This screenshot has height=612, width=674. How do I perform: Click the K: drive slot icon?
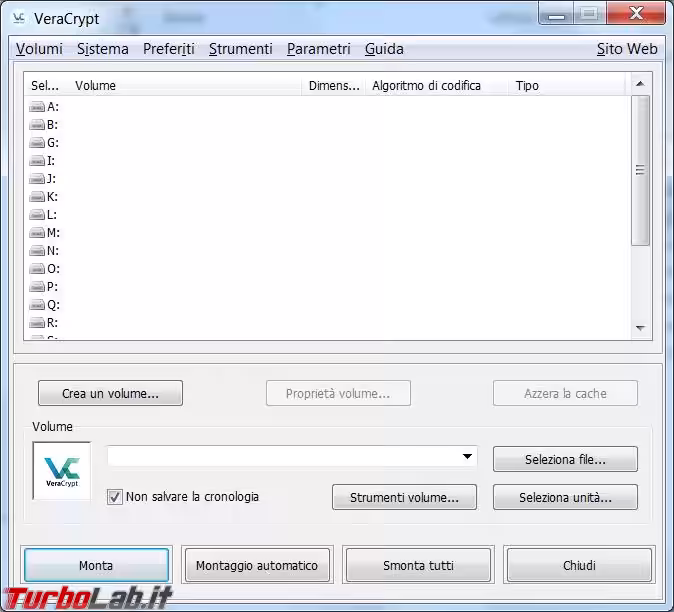pyautogui.click(x=37, y=197)
